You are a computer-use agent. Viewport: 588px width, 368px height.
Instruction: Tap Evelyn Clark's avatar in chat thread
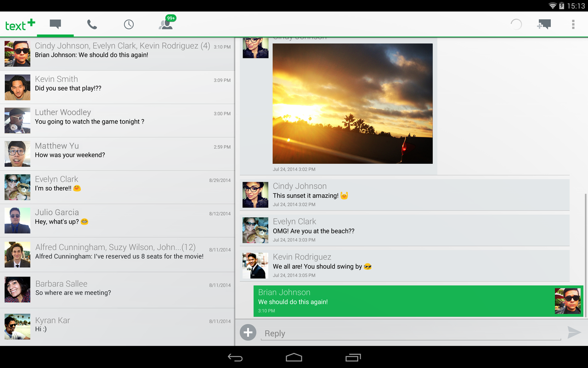[x=255, y=230]
